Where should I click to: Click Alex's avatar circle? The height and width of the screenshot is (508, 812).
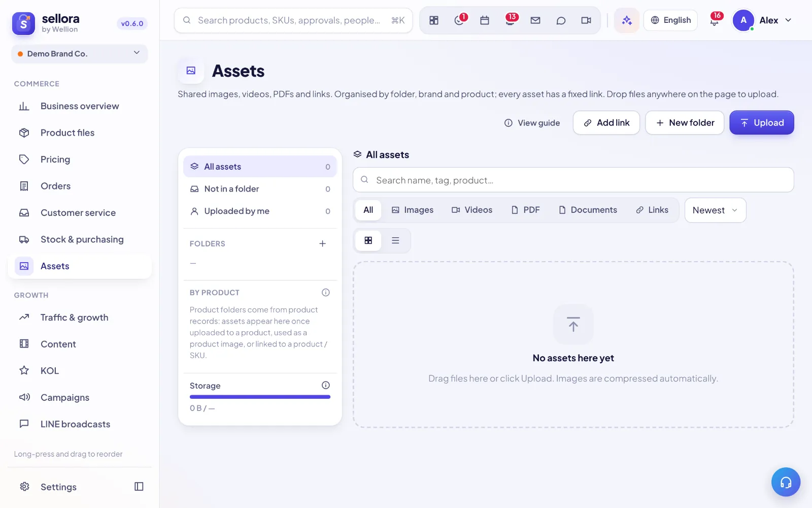coord(743,20)
